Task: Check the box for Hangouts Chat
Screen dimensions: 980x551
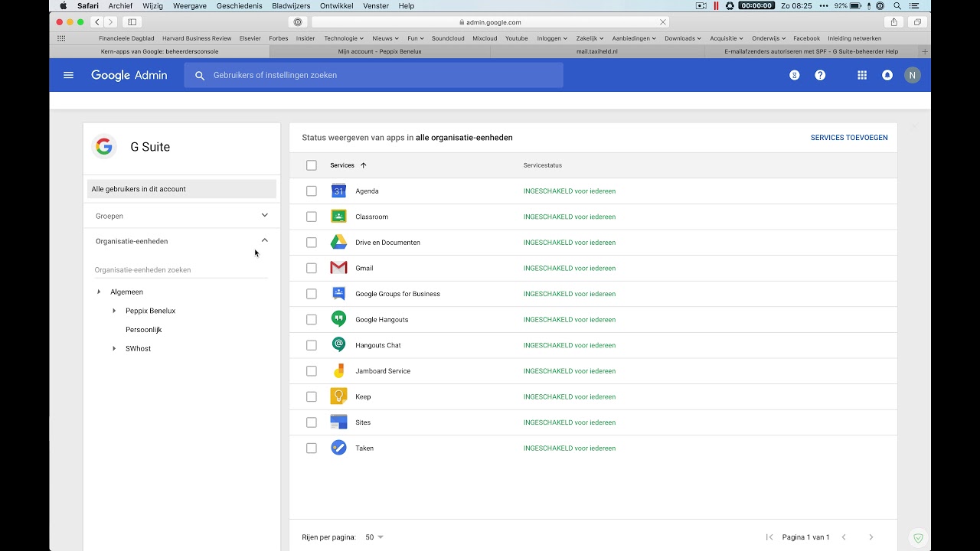Action: click(x=311, y=345)
